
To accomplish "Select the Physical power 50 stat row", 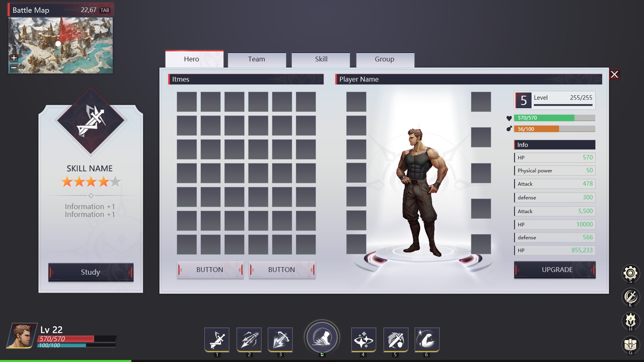I will coord(554,170).
